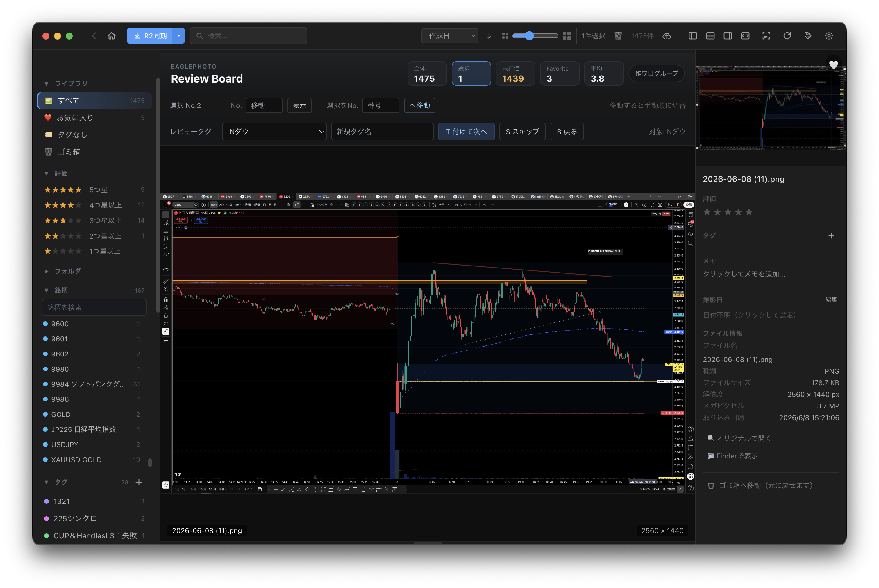Toggle the left sidebar panel icon
879x588 pixels.
[x=693, y=36]
